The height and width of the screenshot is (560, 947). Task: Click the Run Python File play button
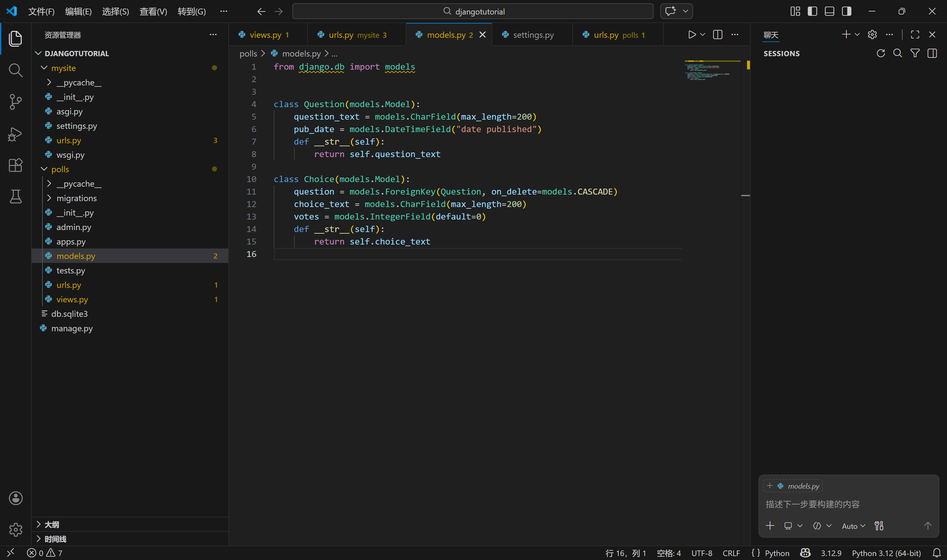[x=692, y=35]
